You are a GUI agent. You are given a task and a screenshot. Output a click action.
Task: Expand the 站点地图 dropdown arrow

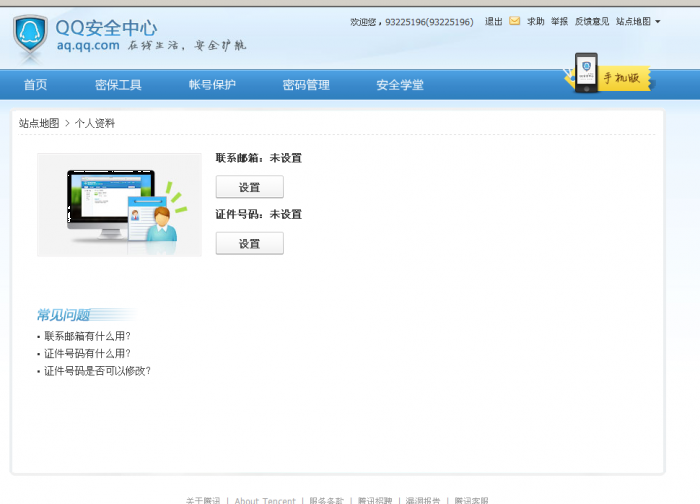pos(658,21)
